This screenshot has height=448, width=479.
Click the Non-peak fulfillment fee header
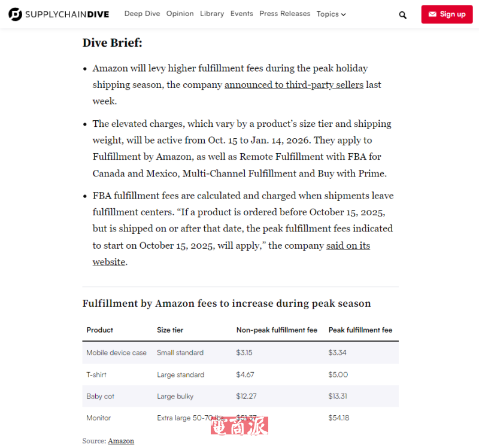[x=277, y=330]
